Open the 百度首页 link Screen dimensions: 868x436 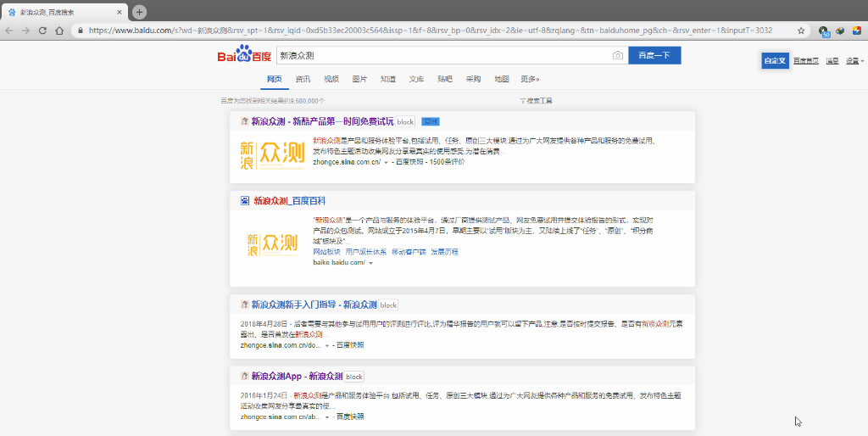806,61
